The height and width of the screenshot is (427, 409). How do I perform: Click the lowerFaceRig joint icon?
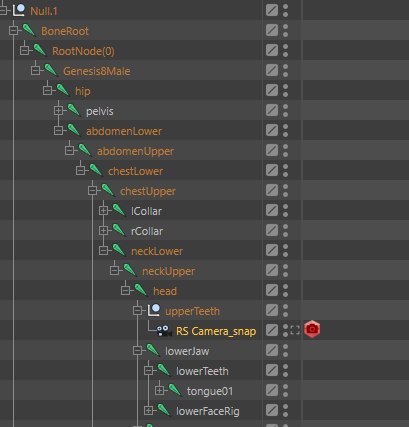pos(164,410)
